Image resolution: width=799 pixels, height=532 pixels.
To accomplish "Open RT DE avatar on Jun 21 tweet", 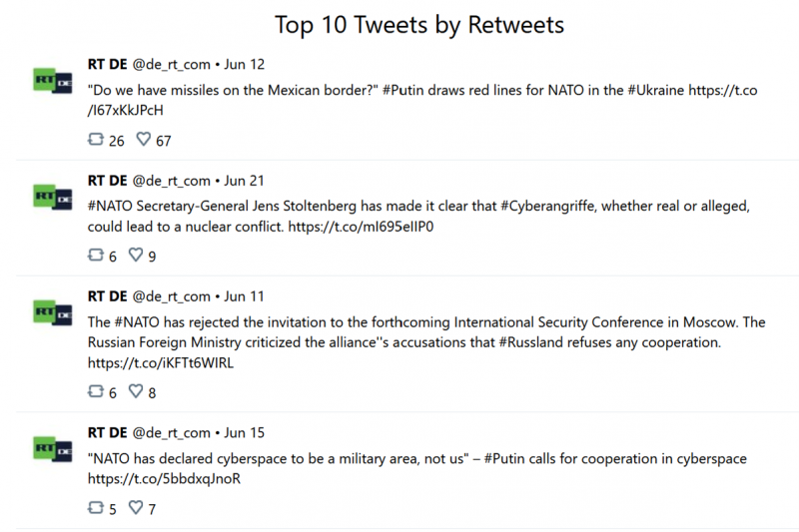I will click(53, 197).
